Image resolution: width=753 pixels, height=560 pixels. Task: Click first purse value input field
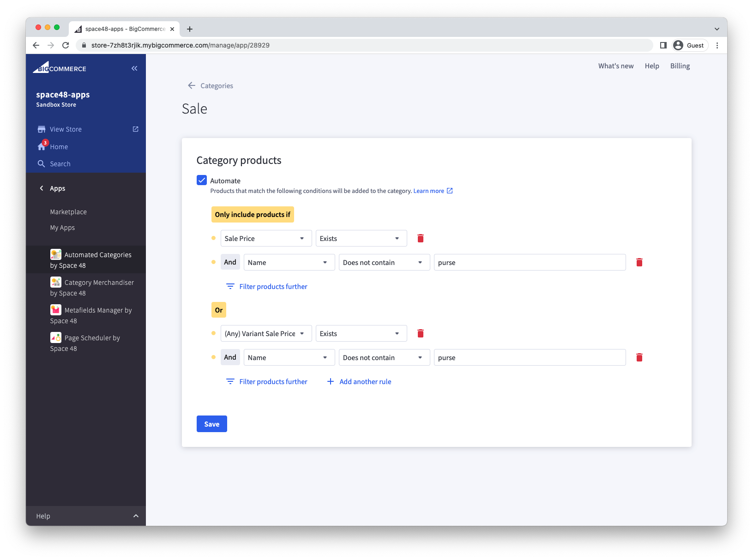click(530, 262)
